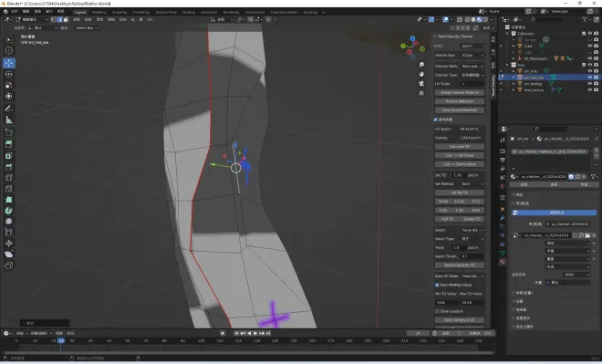Activate the Move tool
602x364 pixels.
pyautogui.click(x=9, y=63)
